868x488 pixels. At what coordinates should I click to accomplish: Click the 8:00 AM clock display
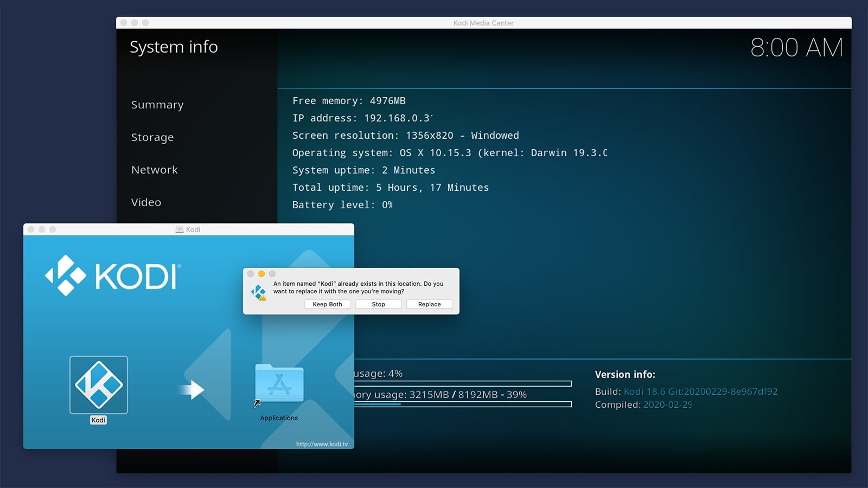(x=796, y=48)
